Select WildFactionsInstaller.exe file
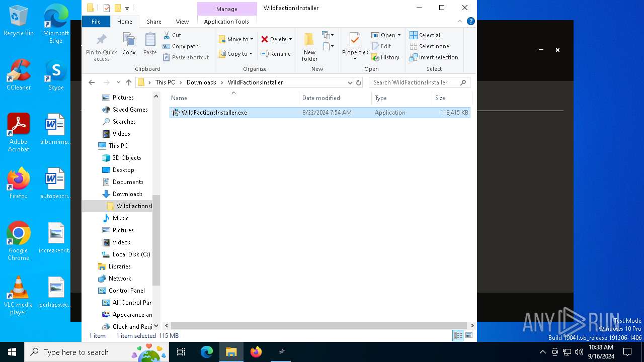This screenshot has height=362, width=644. coord(320,113)
